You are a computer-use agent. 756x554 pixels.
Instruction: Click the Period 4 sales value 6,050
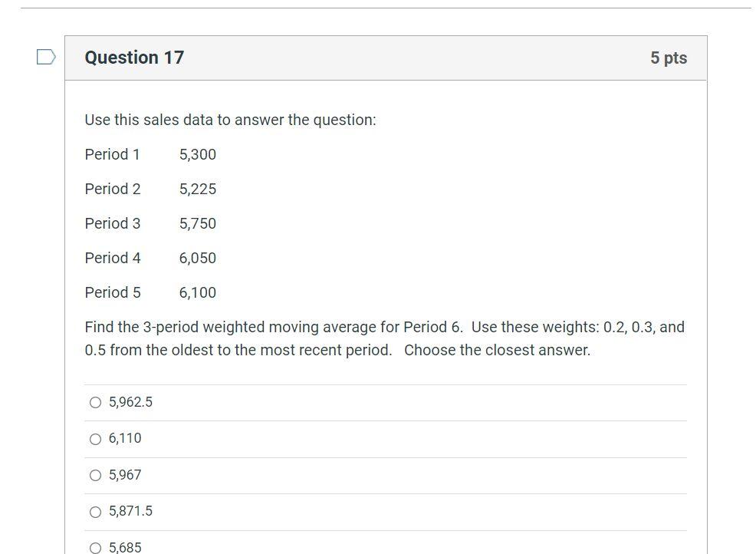point(198,258)
